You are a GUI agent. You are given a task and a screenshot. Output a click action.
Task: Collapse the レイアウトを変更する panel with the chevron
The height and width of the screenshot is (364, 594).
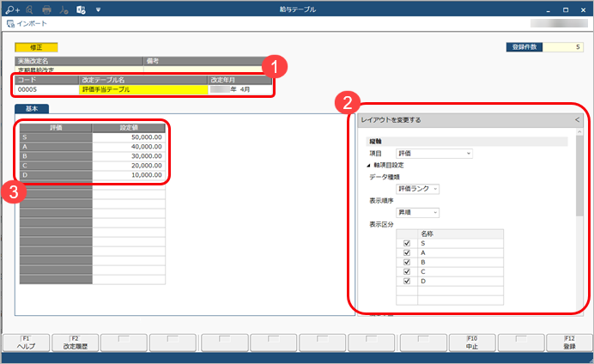577,119
